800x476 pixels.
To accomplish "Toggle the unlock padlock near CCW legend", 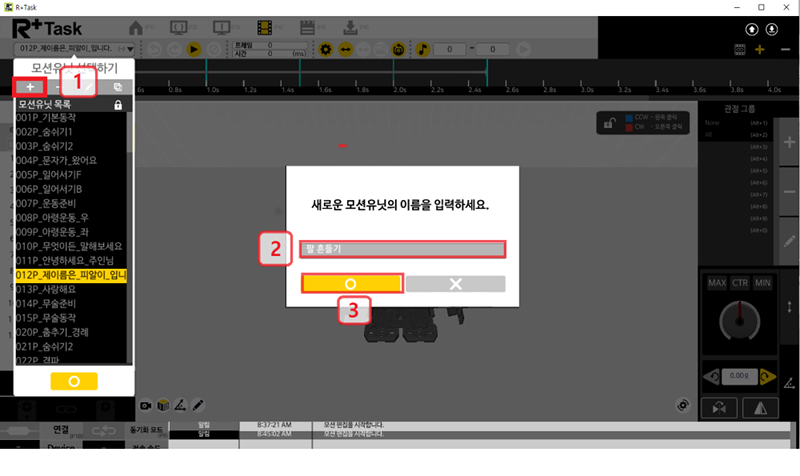I will [606, 122].
